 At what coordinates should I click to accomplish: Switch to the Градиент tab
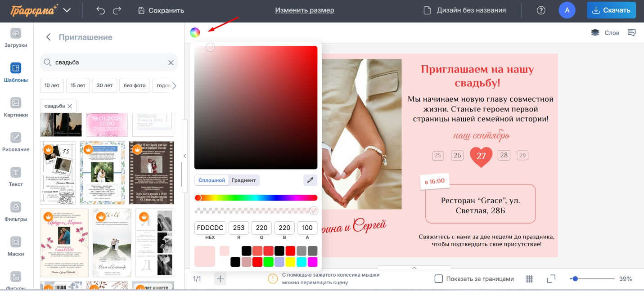pos(243,179)
